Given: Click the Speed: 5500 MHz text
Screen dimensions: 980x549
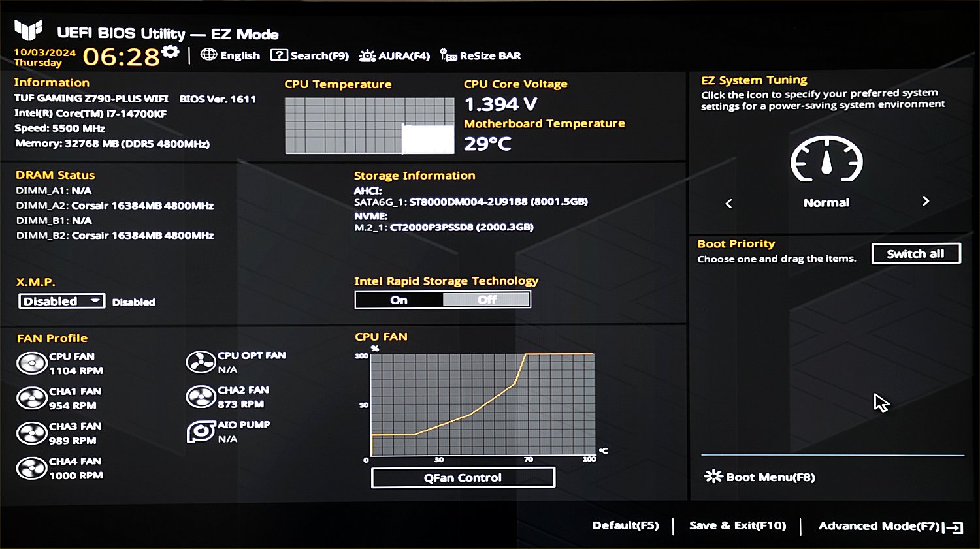Looking at the screenshot, I should tap(60, 129).
